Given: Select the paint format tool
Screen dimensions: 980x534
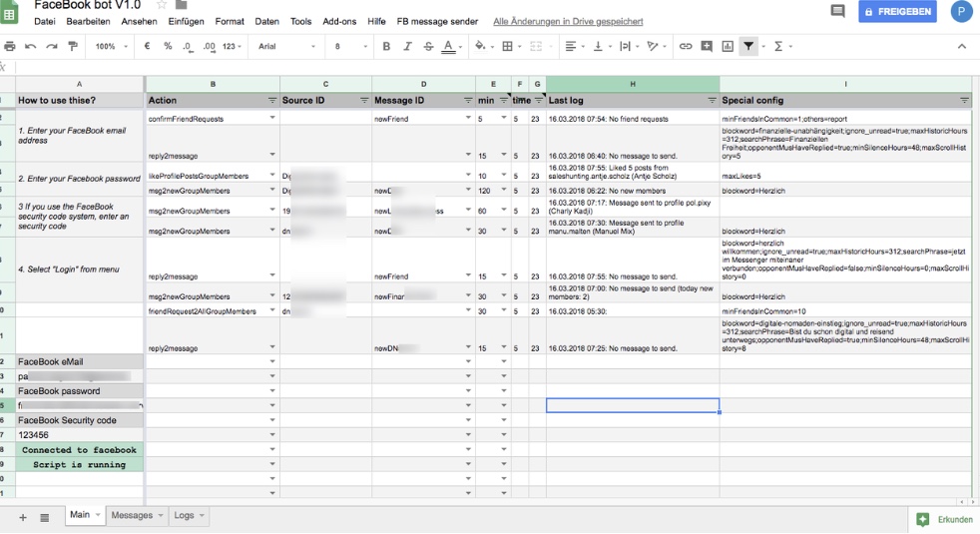Looking at the screenshot, I should point(73,46).
